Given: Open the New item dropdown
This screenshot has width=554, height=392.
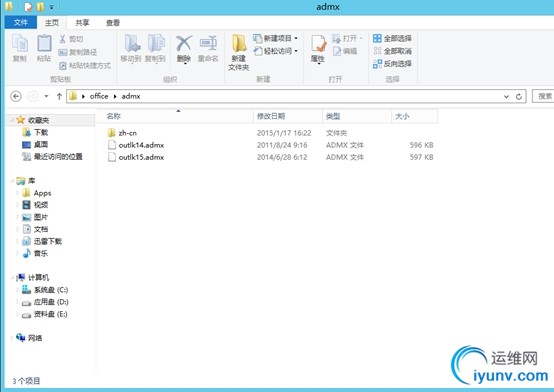Looking at the screenshot, I should click(x=276, y=38).
